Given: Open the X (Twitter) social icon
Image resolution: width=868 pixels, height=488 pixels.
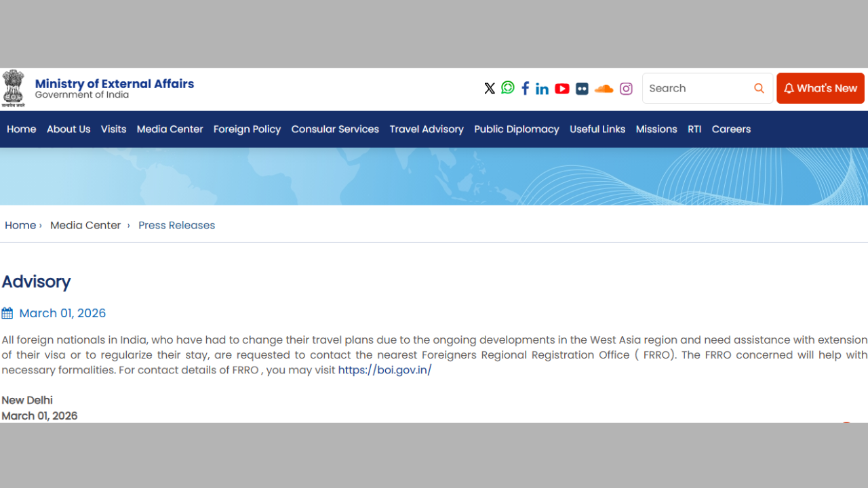Looking at the screenshot, I should pos(490,89).
